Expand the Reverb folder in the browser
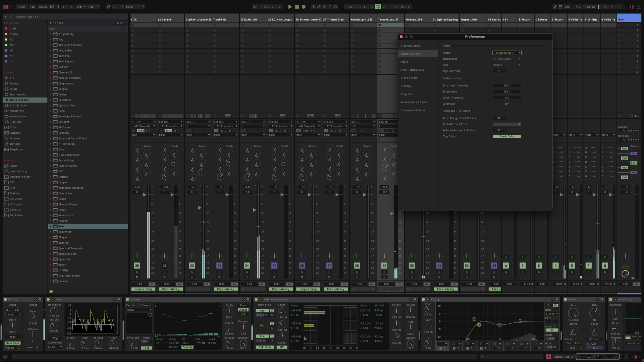This screenshot has width=644, height=362. click(x=51, y=221)
